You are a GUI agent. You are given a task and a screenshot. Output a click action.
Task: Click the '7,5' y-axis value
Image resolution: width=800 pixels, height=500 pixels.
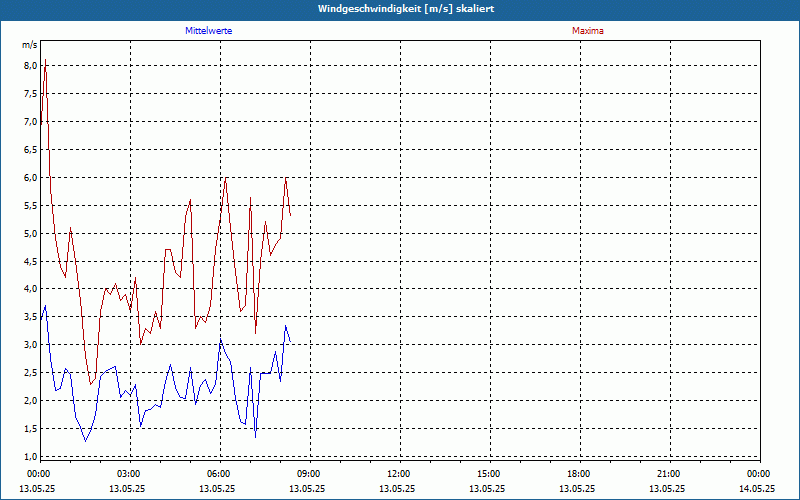pyautogui.click(x=30, y=93)
